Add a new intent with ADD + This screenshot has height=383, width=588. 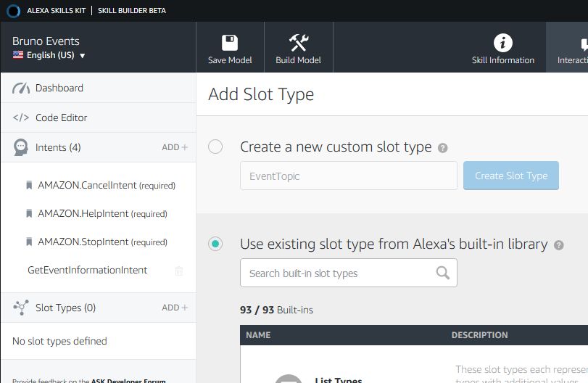174,147
